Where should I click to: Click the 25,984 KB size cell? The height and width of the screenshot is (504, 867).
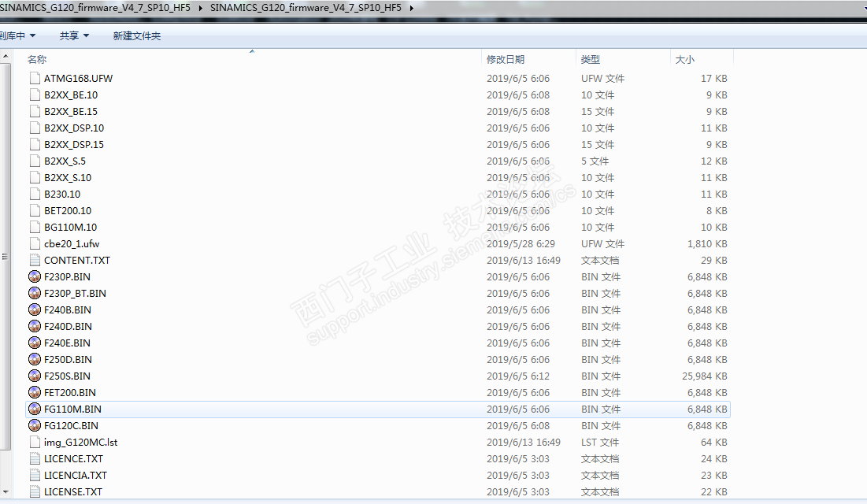point(705,376)
